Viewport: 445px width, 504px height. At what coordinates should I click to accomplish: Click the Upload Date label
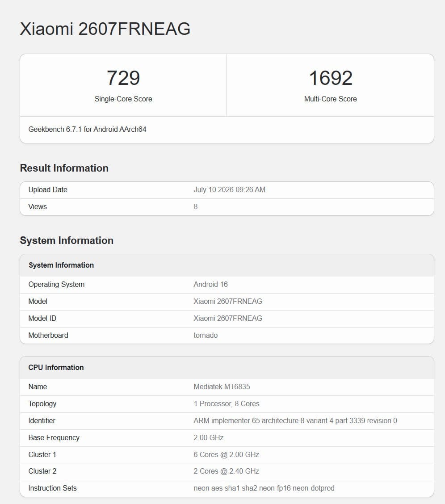[x=48, y=189]
